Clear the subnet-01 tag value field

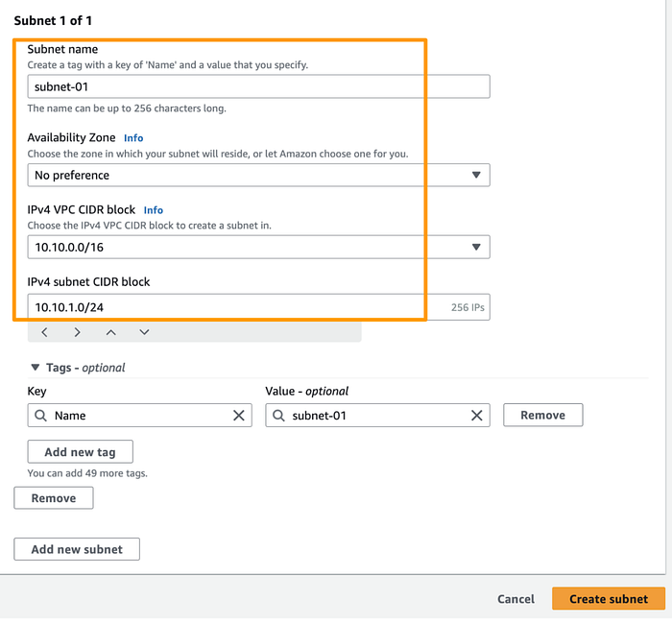click(476, 416)
